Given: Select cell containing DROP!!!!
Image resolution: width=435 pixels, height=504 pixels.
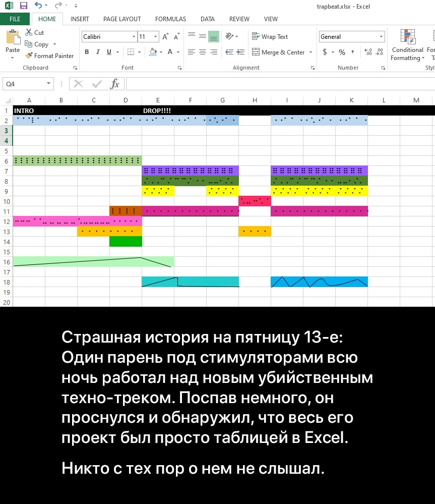Looking at the screenshot, I should tap(158, 110).
